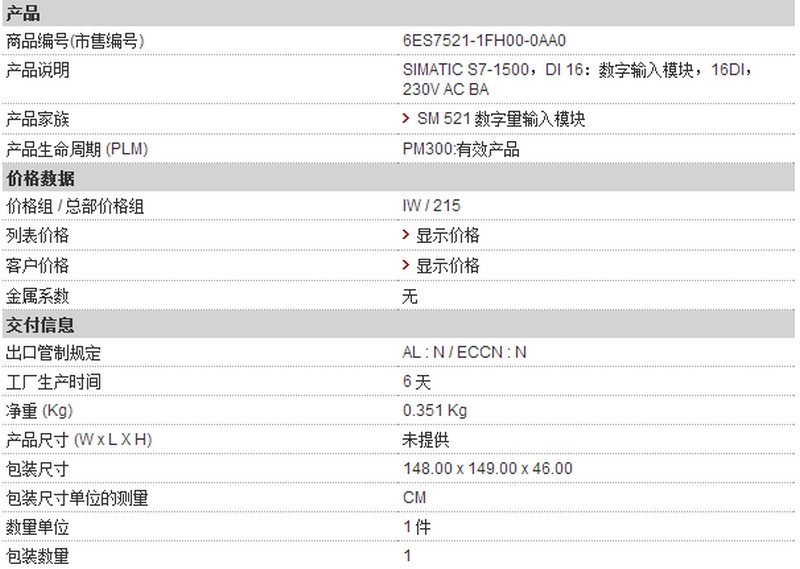Click red arrow beside SM 521 数字量输入模块
The height and width of the screenshot is (569, 800).
pos(406,118)
